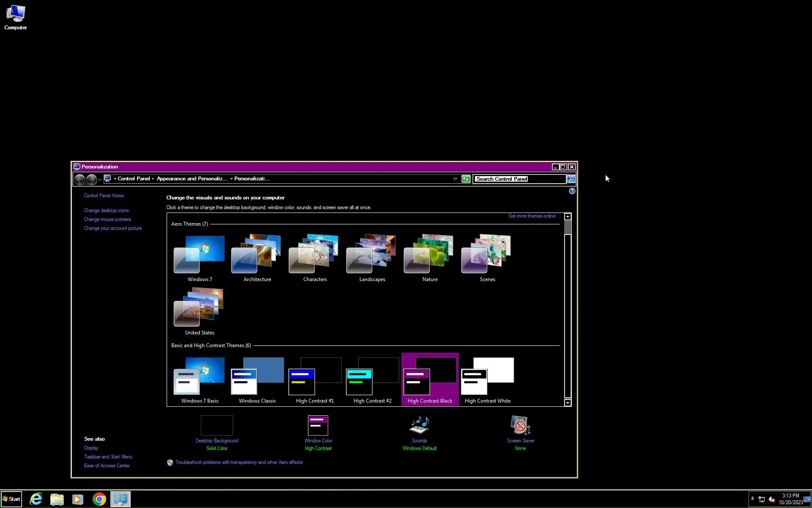Click the refresh button beside address bar

pos(466,179)
